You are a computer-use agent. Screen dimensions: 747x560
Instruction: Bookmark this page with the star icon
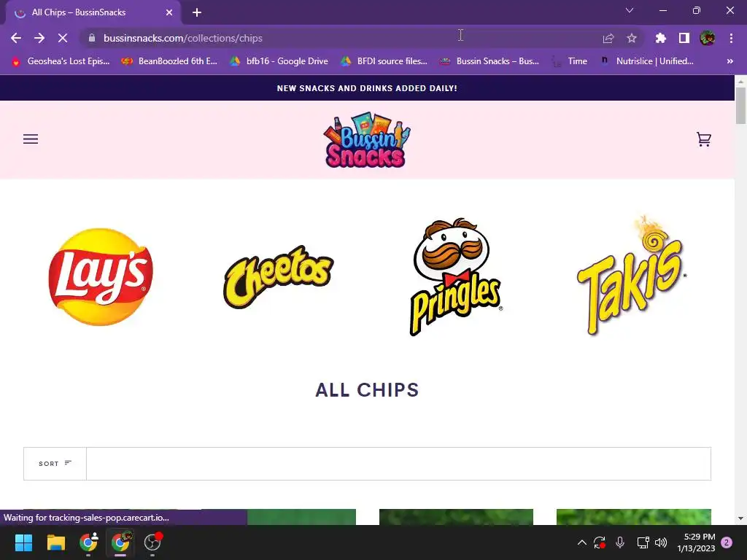(632, 38)
